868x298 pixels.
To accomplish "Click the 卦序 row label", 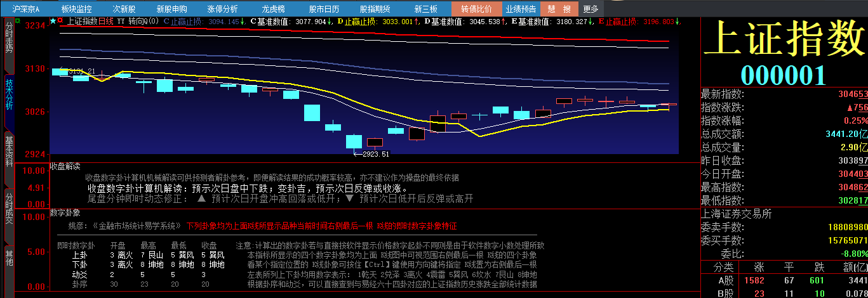I will point(81,284).
